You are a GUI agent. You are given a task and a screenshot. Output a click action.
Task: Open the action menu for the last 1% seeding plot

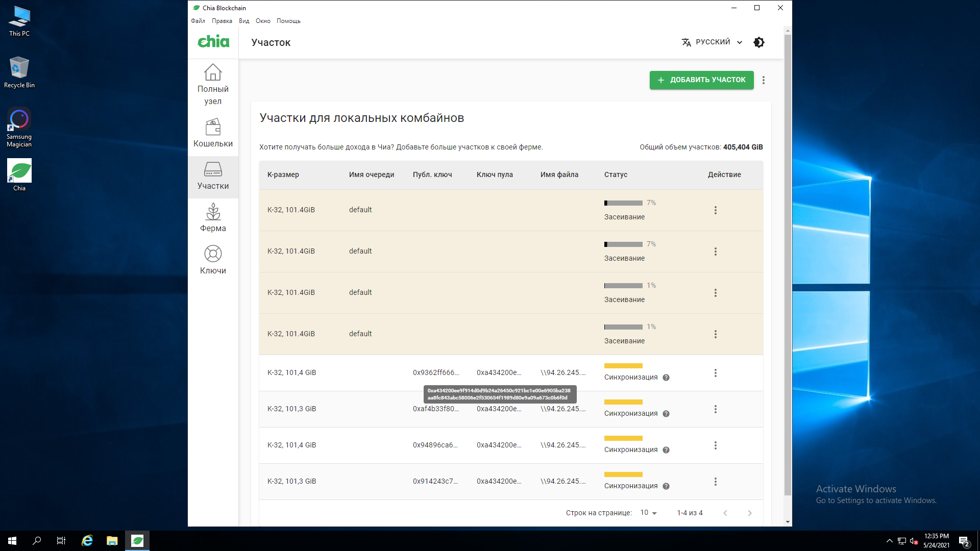[x=716, y=334]
